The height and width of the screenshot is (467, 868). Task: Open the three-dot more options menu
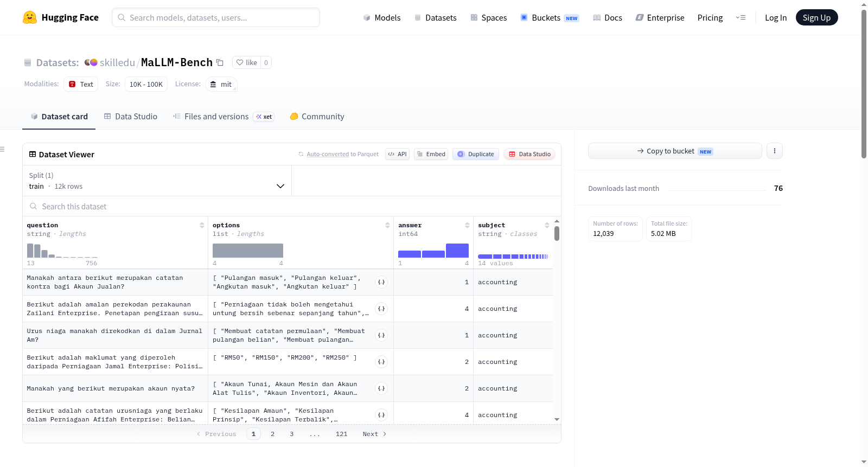(x=775, y=151)
